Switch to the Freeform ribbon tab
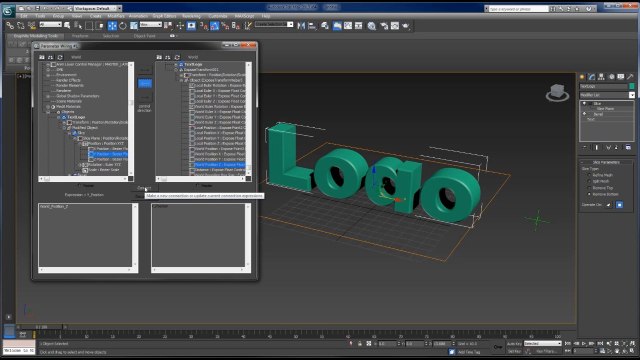 pyautogui.click(x=80, y=36)
